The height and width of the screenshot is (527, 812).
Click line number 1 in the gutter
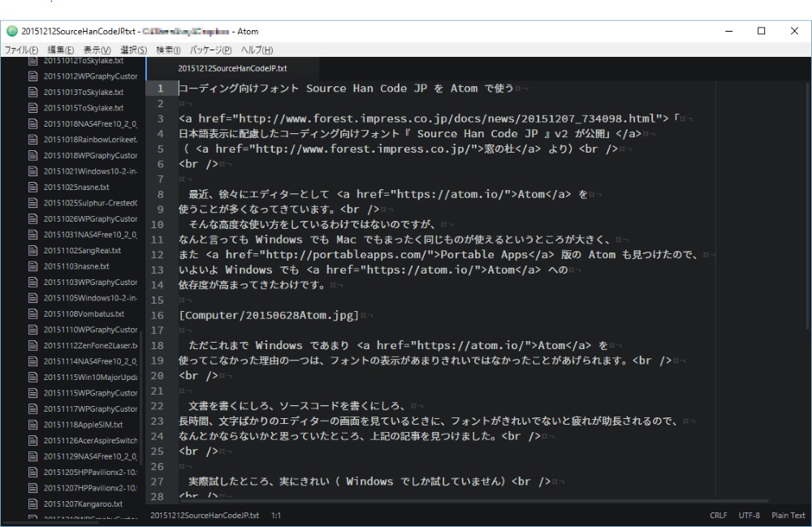tap(161, 89)
